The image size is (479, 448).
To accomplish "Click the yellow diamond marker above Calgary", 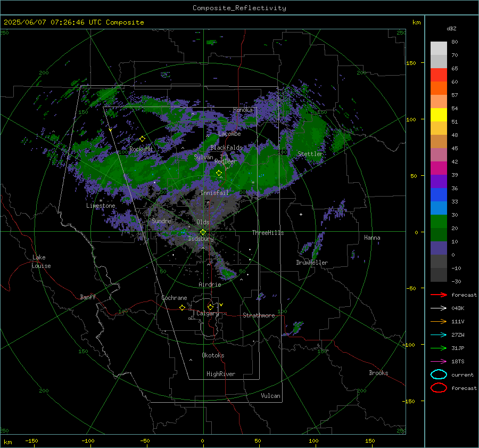I will pyautogui.click(x=210, y=307).
